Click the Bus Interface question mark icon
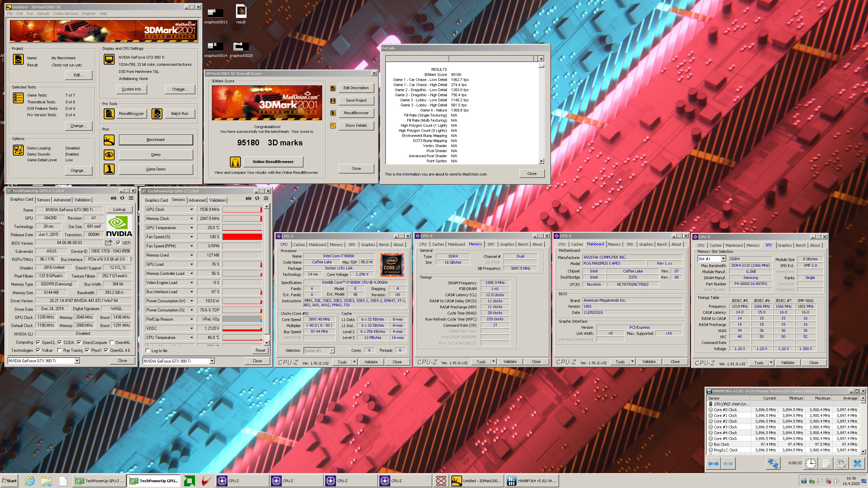 (131, 259)
